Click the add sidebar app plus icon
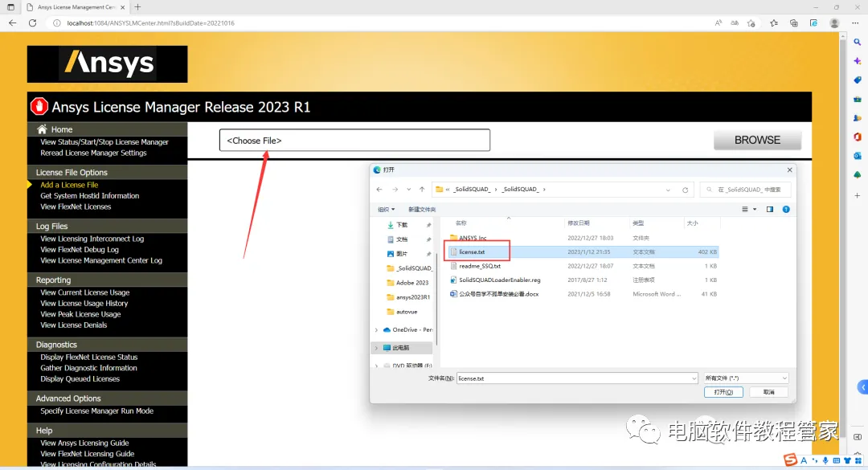868x470 pixels. click(x=858, y=195)
